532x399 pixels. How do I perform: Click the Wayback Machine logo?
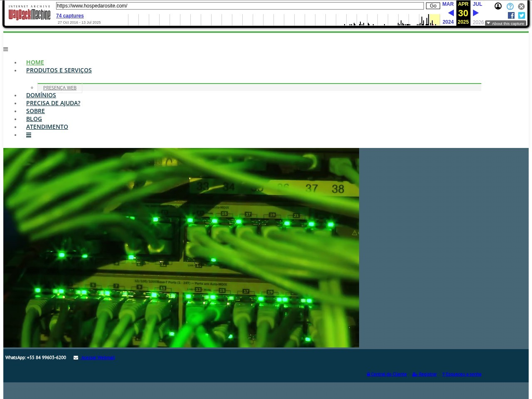[30, 13]
